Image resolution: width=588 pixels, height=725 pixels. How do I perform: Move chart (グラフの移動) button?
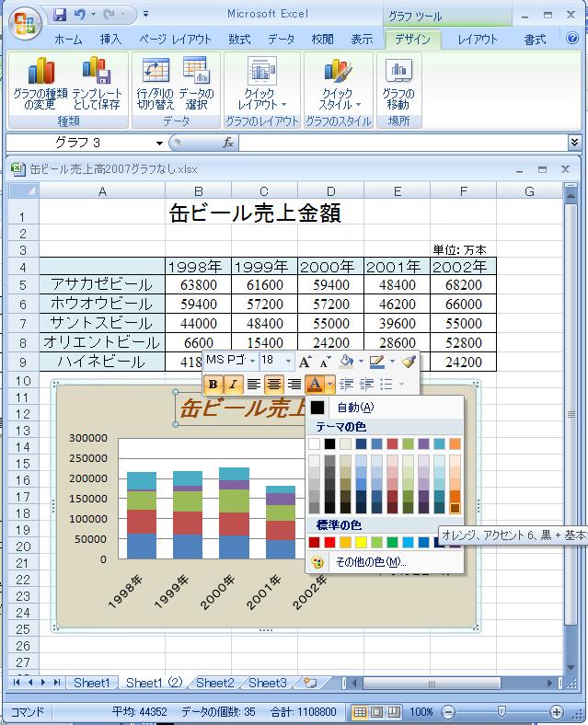click(398, 84)
